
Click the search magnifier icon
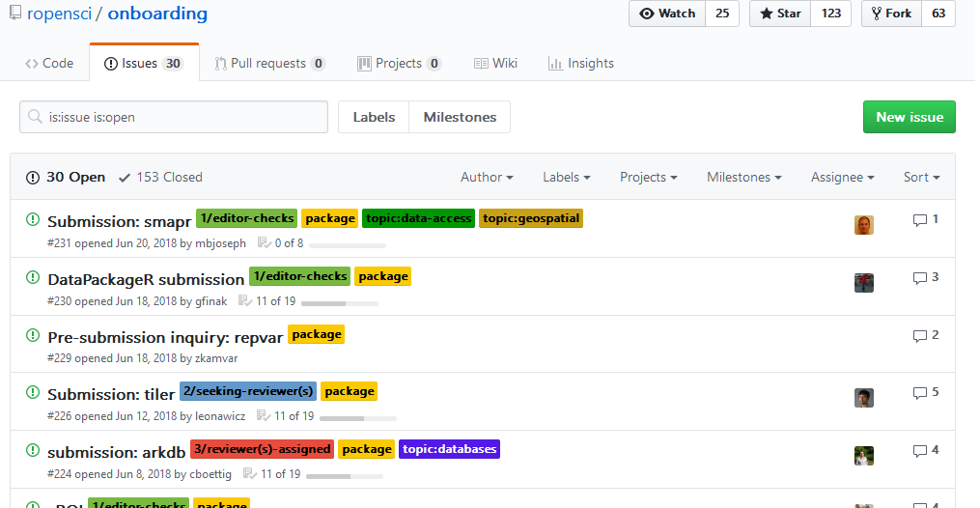coord(35,117)
